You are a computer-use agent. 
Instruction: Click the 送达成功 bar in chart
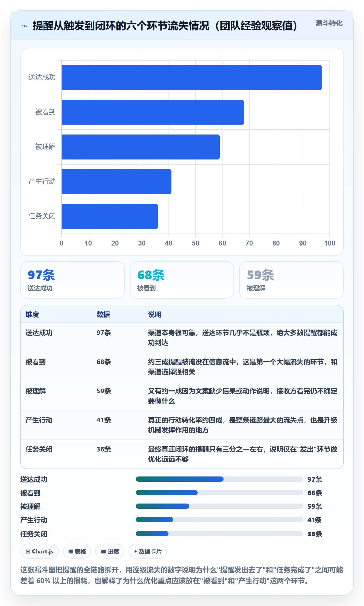click(x=192, y=78)
